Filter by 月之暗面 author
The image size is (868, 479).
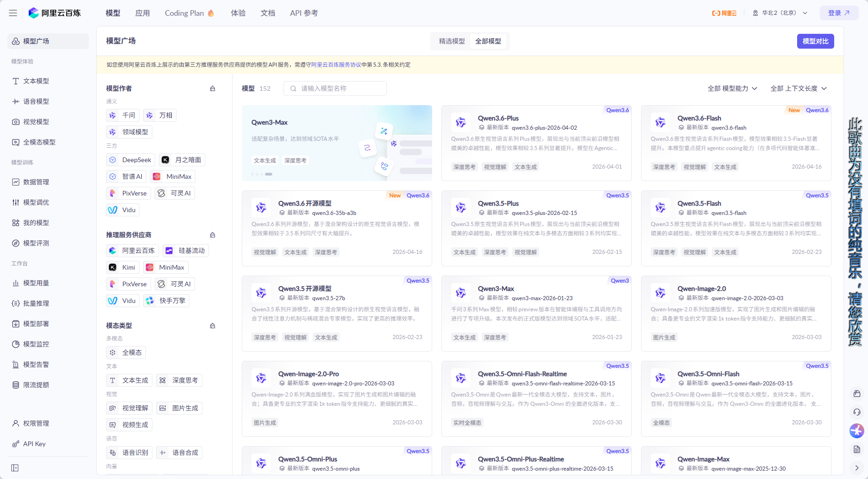pos(182,160)
